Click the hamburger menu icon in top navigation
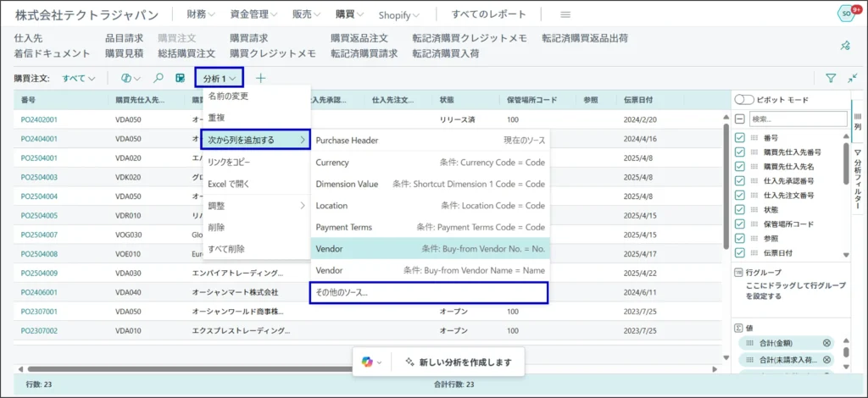The width and height of the screenshot is (868, 398). (565, 14)
